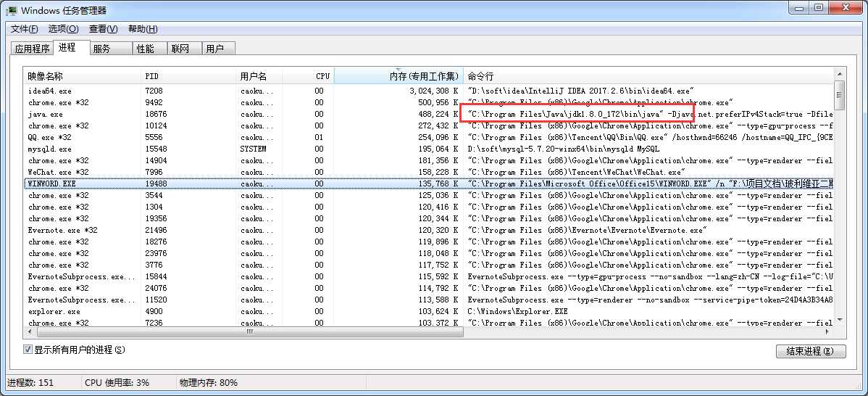This screenshot has height=396, width=868.
Task: Click memory value 3,024,308 K
Action: (433, 91)
